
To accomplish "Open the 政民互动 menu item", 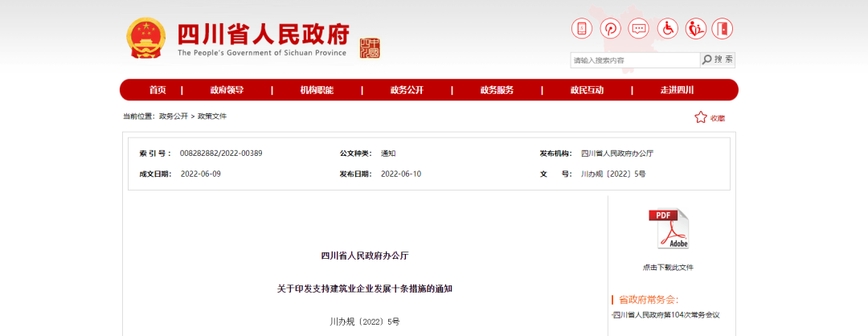I will tap(587, 90).
